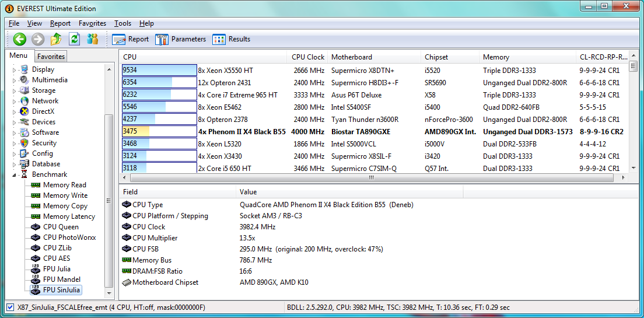Click the Network globe icon in tree

click(24, 101)
